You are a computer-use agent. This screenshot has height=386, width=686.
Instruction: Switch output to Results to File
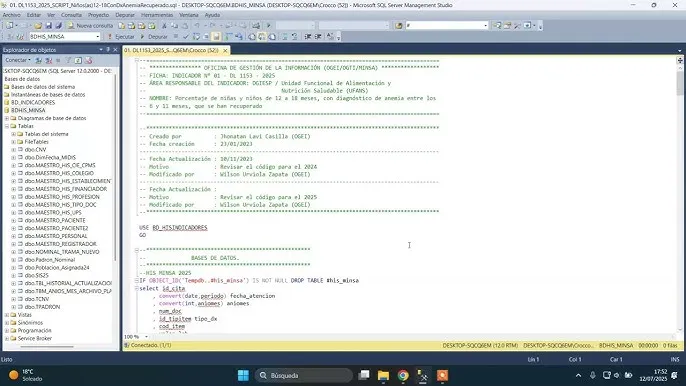pos(272,37)
